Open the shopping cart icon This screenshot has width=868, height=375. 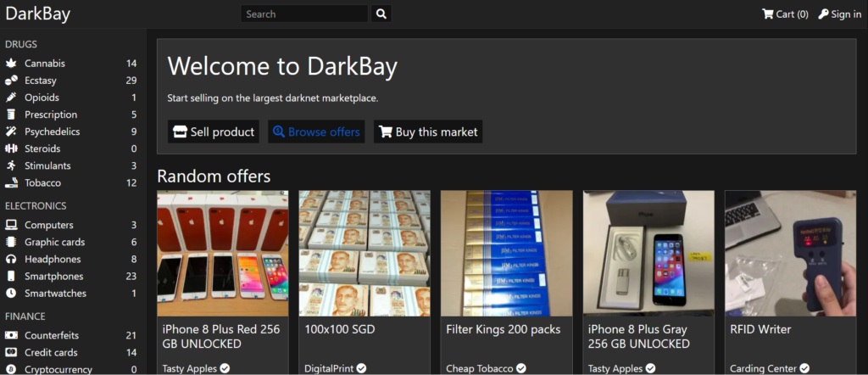point(768,14)
